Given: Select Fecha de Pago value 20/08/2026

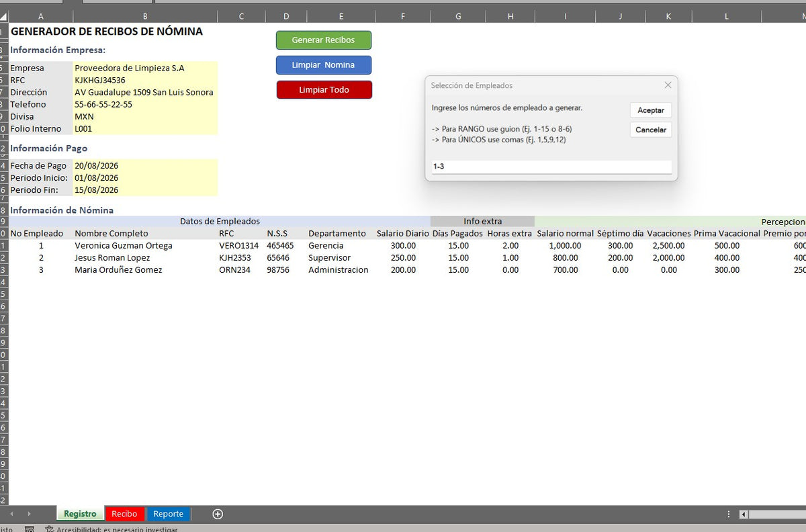Looking at the screenshot, I should 145,165.
